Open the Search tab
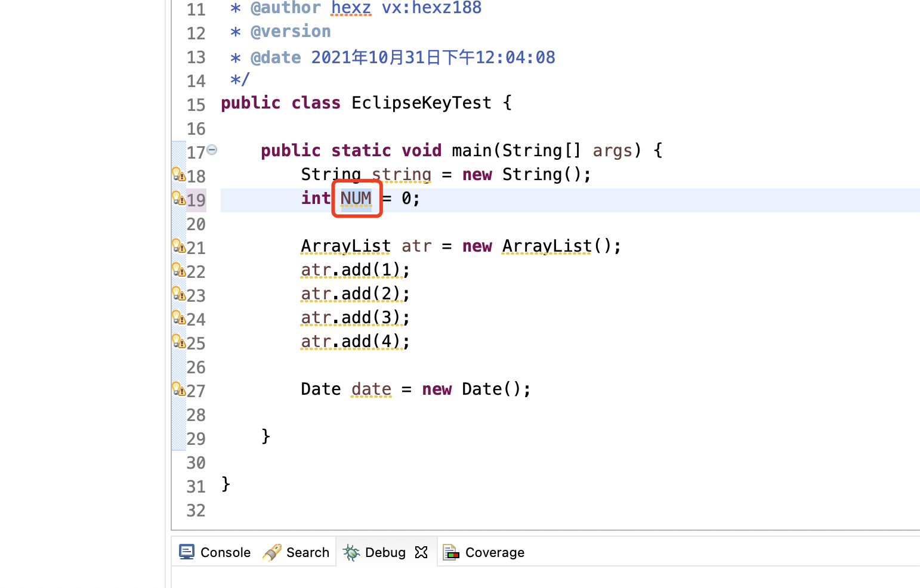 pos(297,552)
